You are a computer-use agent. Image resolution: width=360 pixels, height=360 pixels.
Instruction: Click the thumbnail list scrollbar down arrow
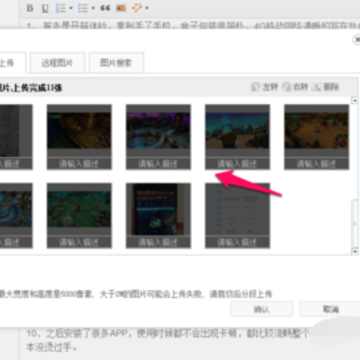(x=355, y=252)
